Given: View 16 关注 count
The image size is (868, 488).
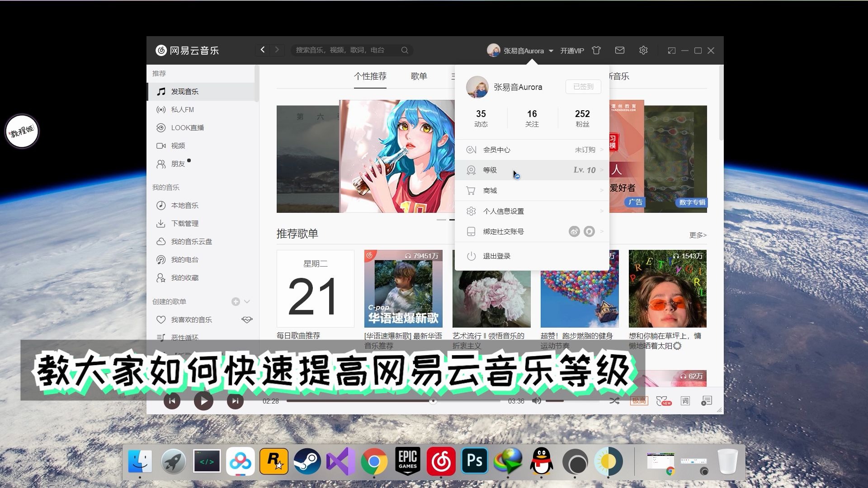Looking at the screenshot, I should [532, 118].
